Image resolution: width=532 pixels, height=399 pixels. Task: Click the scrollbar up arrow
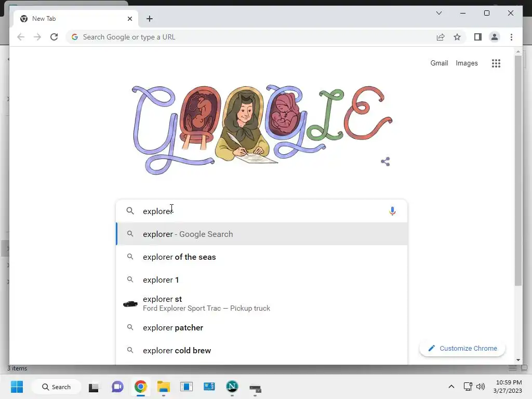pos(518,52)
